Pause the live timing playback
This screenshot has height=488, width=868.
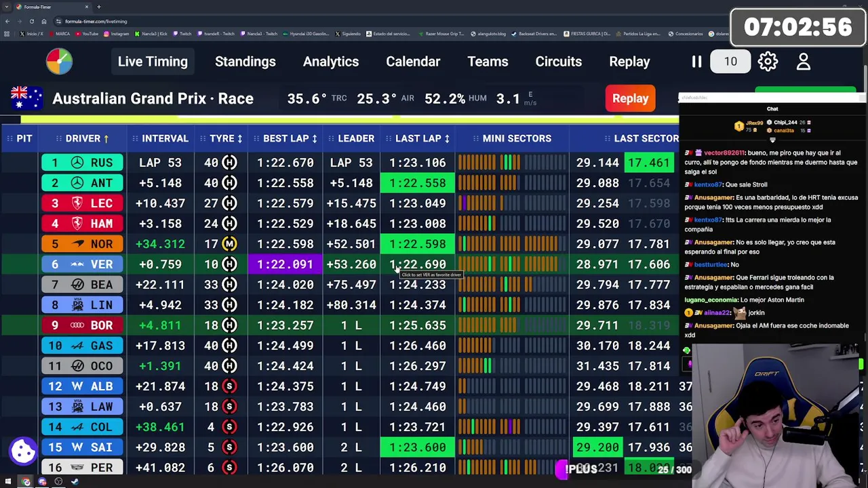pos(696,62)
